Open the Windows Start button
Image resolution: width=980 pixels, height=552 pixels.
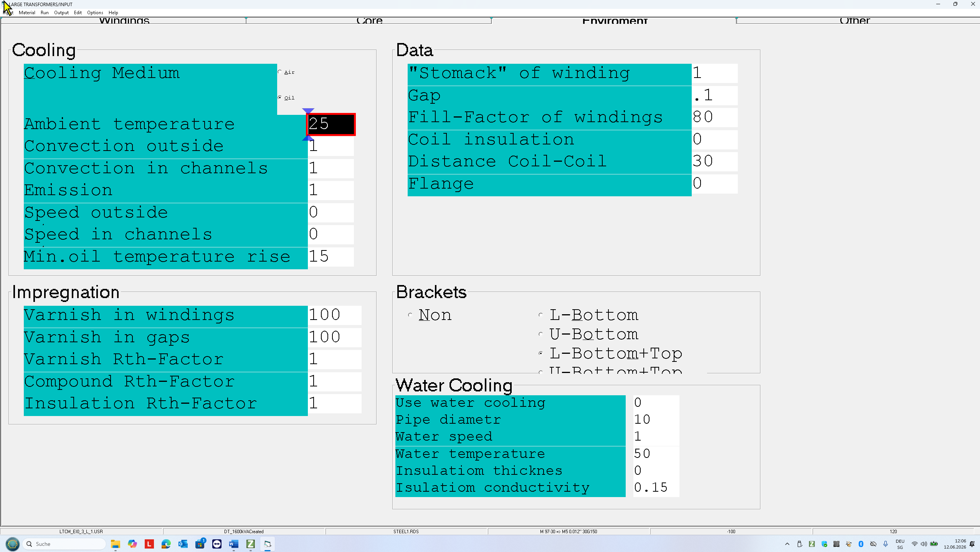pos(13,544)
